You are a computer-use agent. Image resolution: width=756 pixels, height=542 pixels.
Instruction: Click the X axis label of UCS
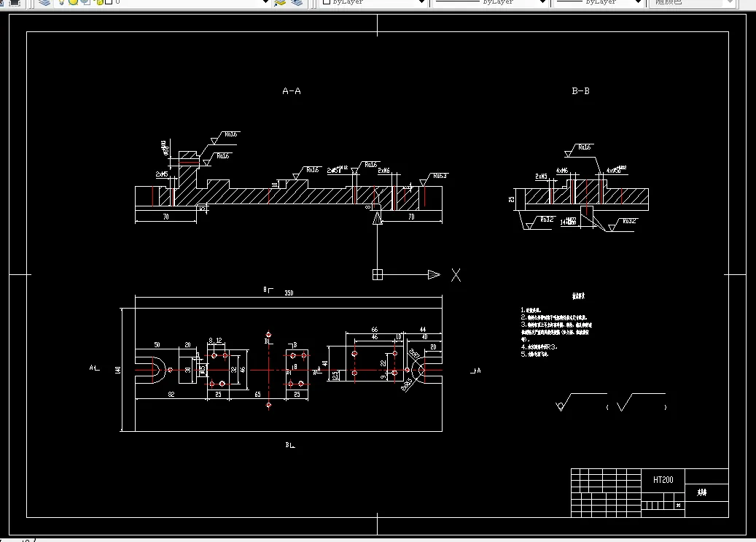coord(456,275)
